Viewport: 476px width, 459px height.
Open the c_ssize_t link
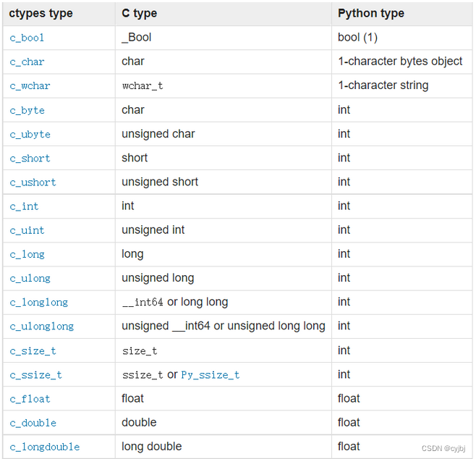[36, 375]
